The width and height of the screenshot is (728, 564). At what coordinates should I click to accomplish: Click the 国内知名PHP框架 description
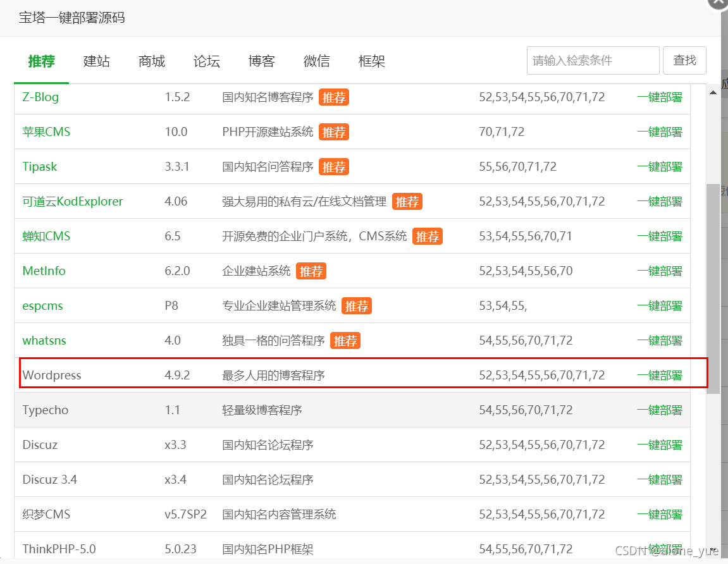pos(268,549)
